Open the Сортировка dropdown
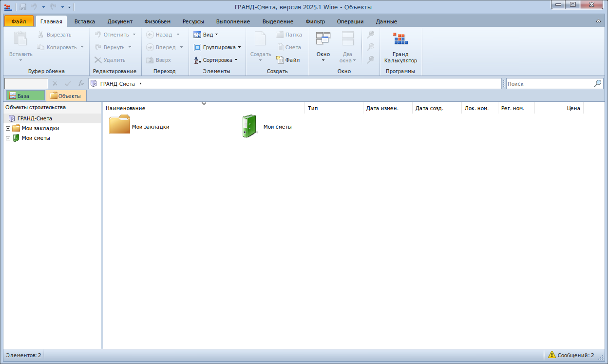This screenshot has width=608, height=364. pos(215,60)
